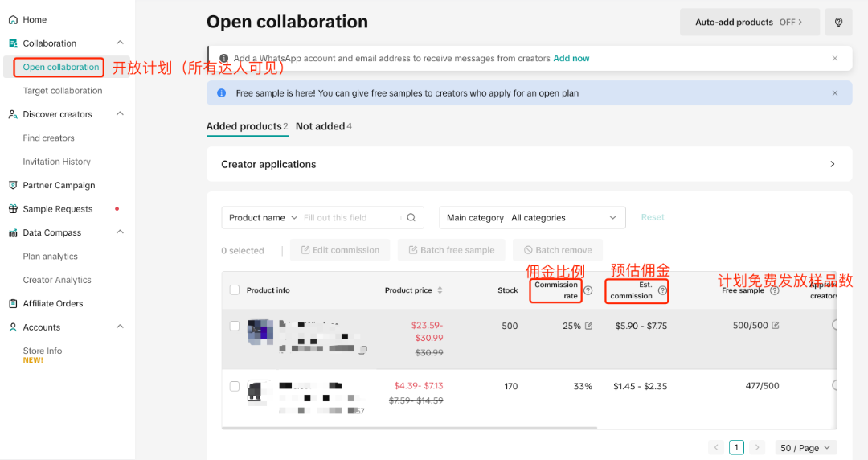Click the Est. commission help question icon
This screenshot has height=460, width=868.
pos(662,290)
